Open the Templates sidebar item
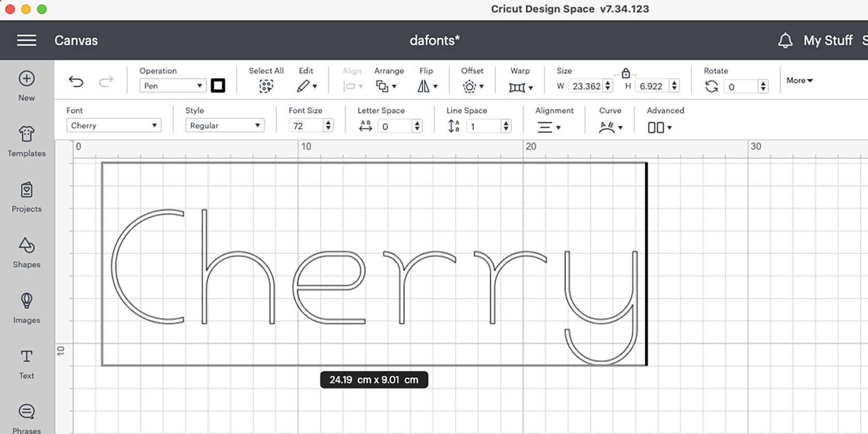Image resolution: width=868 pixels, height=434 pixels. click(26, 142)
